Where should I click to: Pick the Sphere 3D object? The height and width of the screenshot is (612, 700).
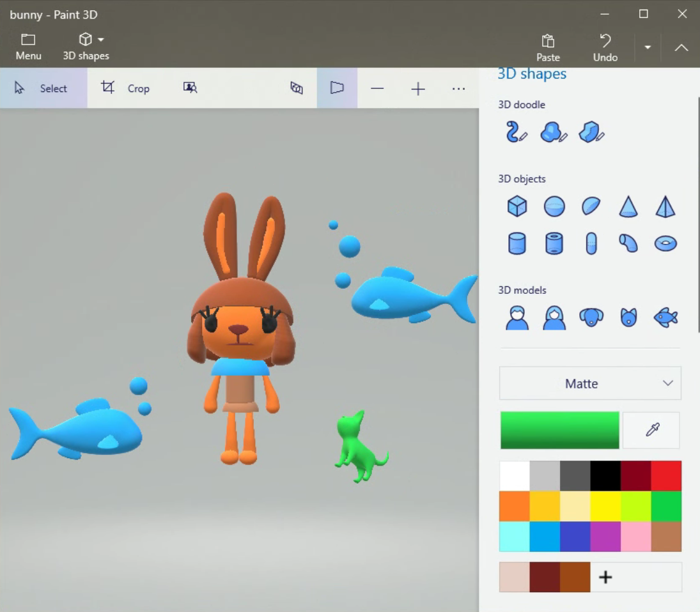coord(554,206)
